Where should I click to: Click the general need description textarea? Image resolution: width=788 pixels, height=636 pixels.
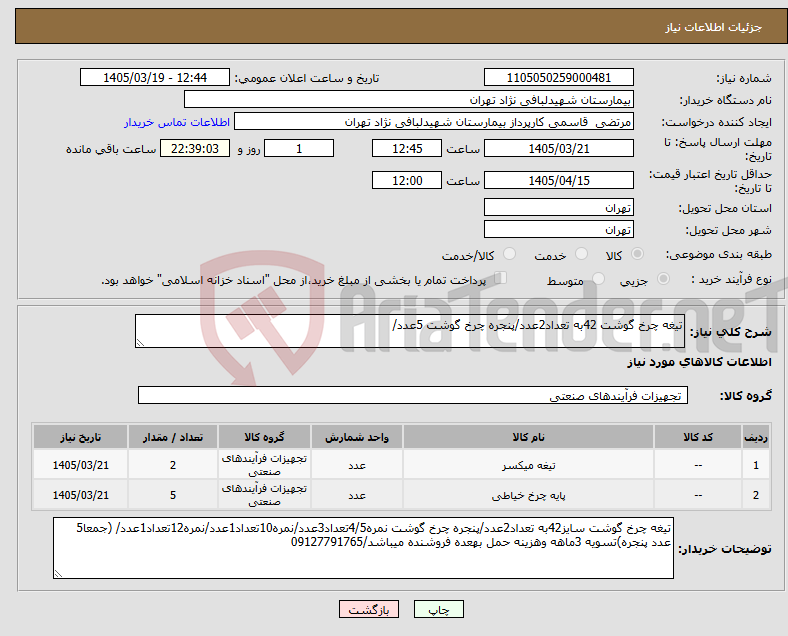[x=410, y=331]
